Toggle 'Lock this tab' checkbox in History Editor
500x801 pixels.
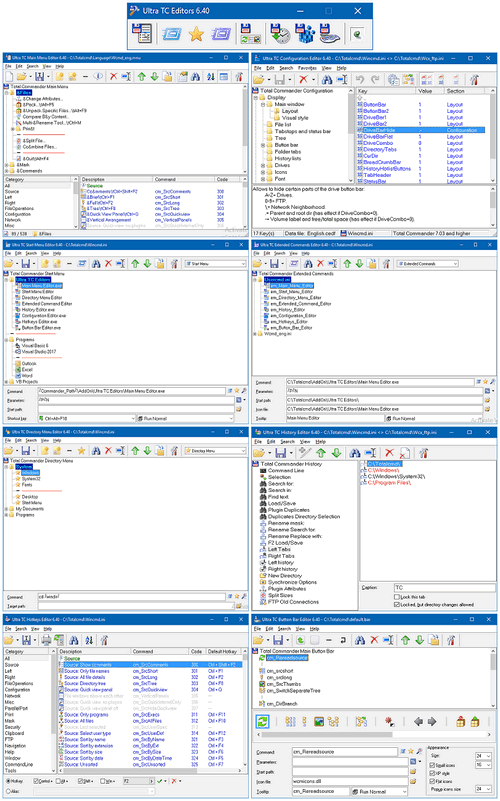point(397,597)
